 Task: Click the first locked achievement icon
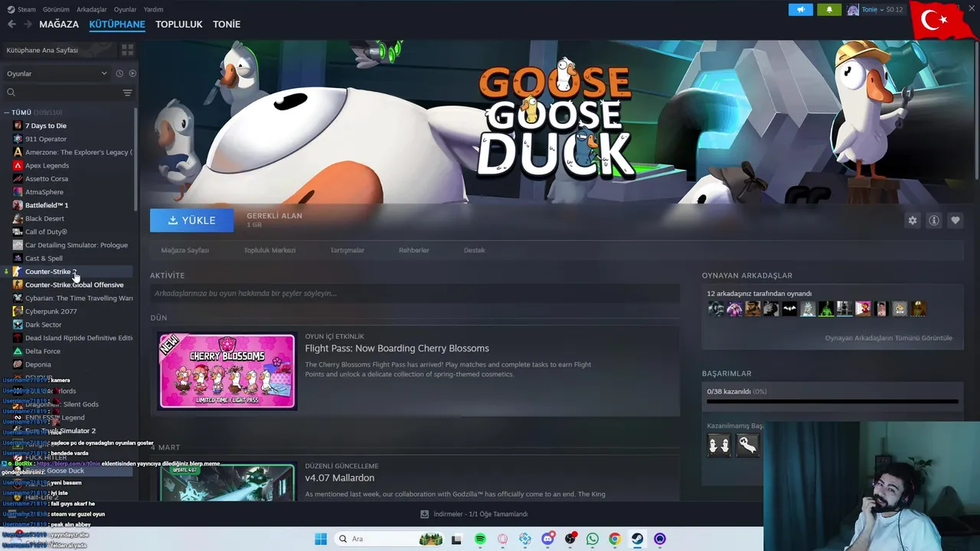tap(719, 445)
